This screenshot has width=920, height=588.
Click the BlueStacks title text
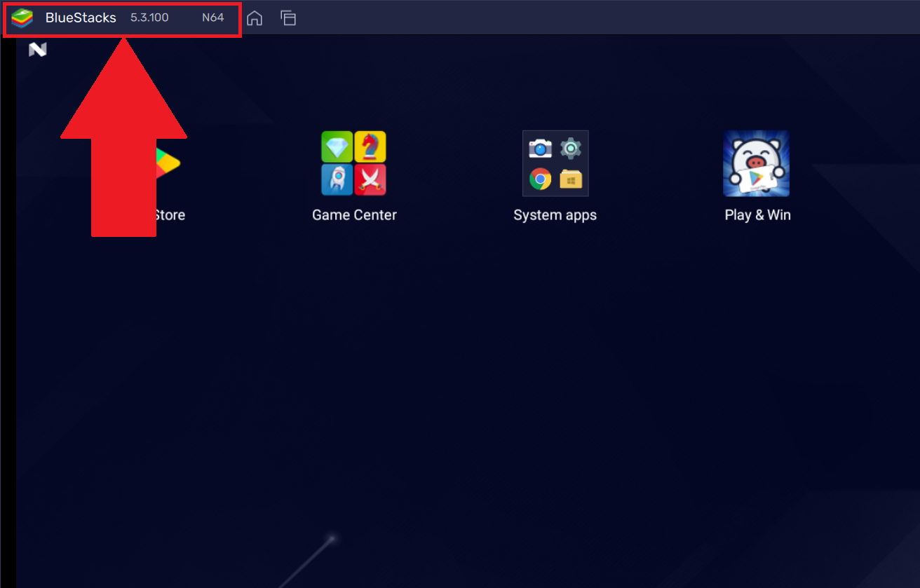click(x=81, y=18)
